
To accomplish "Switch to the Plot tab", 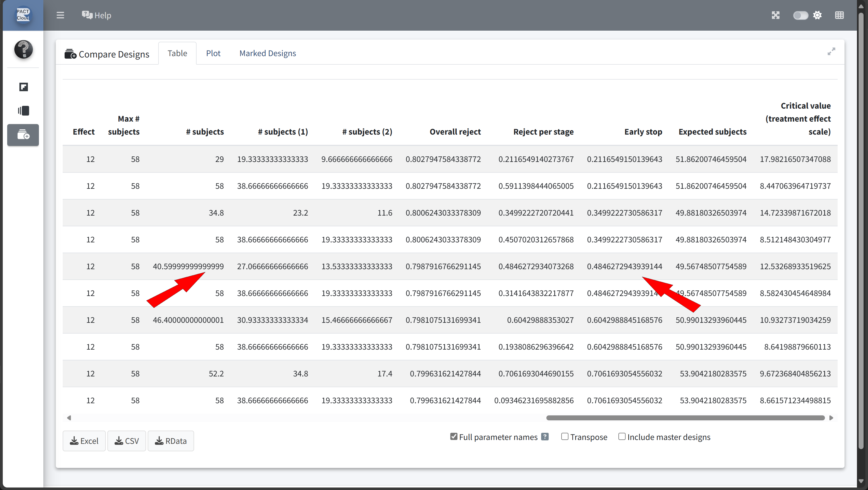I will pyautogui.click(x=213, y=53).
